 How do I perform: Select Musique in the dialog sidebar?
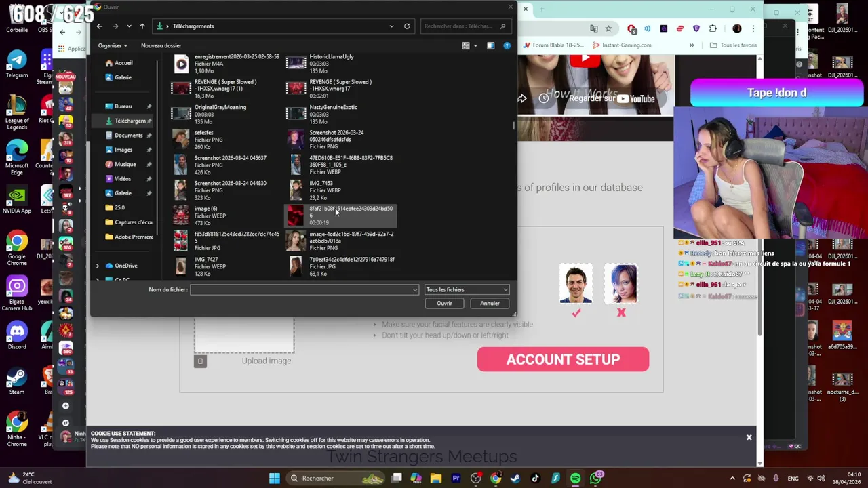tap(125, 164)
